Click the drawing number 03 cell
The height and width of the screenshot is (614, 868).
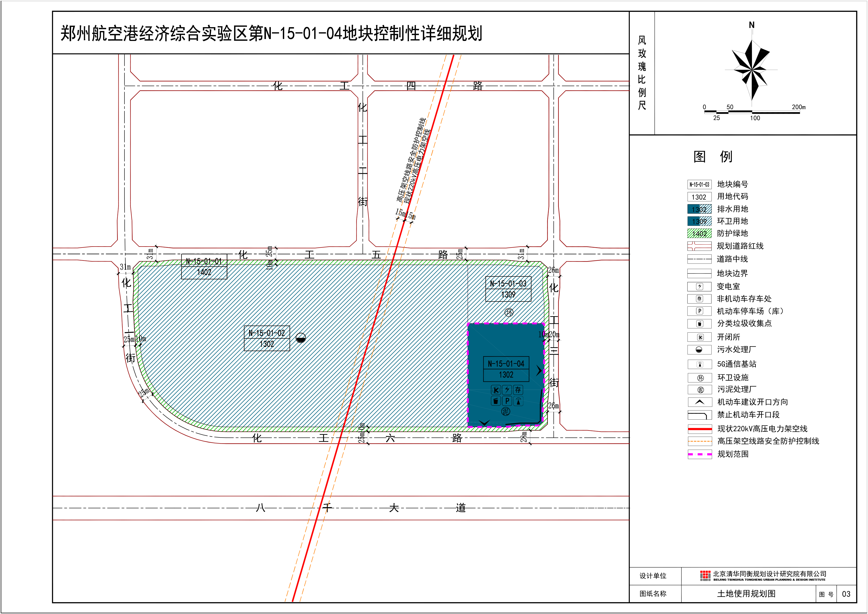[x=846, y=594]
